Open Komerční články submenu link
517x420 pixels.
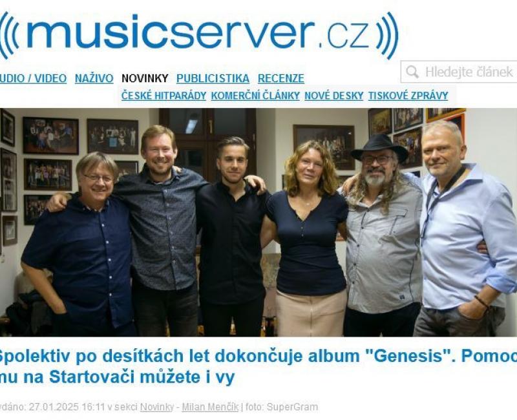[x=255, y=96]
